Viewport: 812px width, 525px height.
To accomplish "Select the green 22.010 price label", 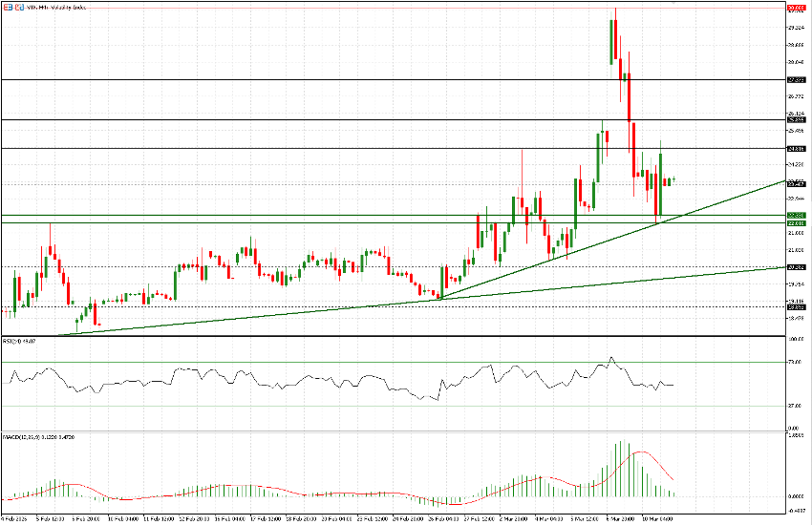I will click(x=796, y=222).
